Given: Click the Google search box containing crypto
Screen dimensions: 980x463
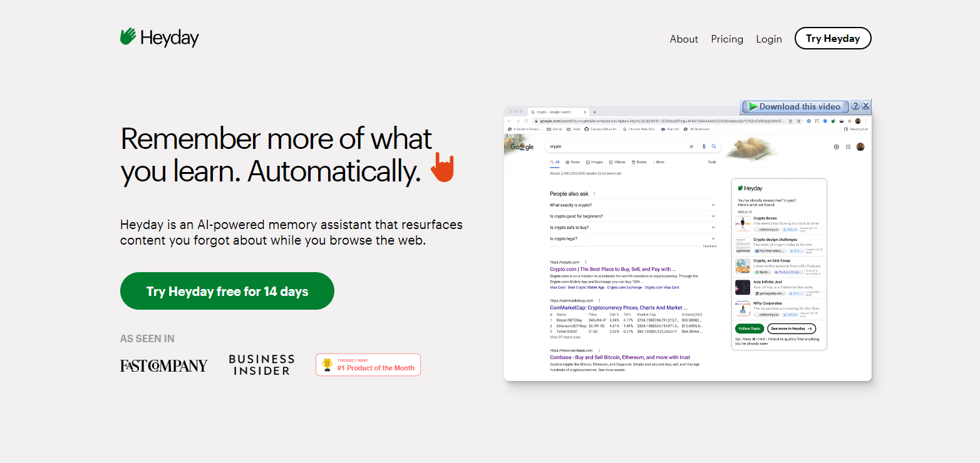Looking at the screenshot, I should [x=633, y=146].
